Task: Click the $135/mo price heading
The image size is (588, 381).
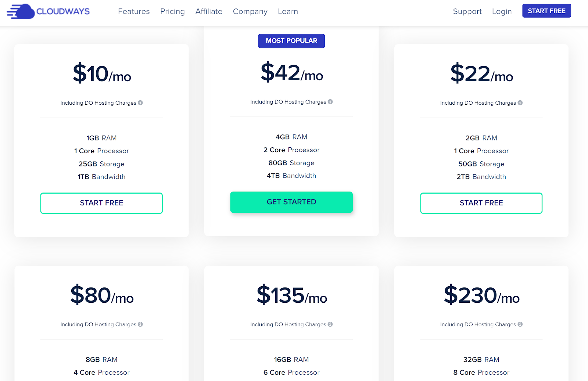Action: [x=292, y=295]
